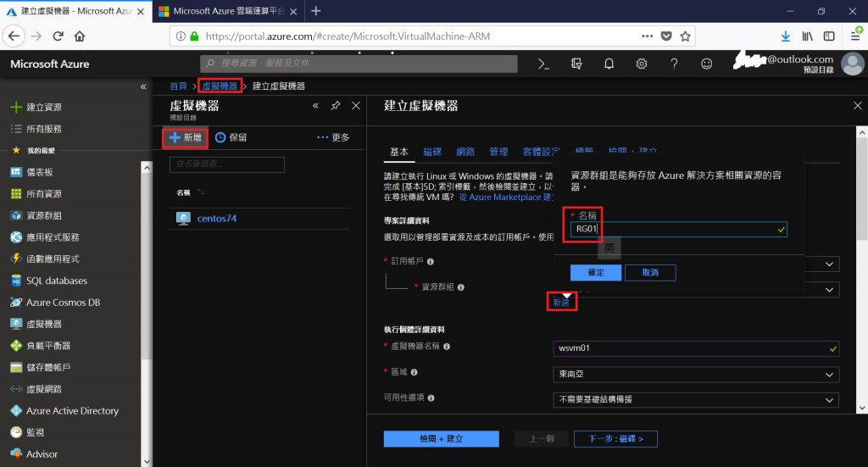Screen dimensions: 868x467
Task: Open directory and subscription filter icon
Action: [x=576, y=64]
